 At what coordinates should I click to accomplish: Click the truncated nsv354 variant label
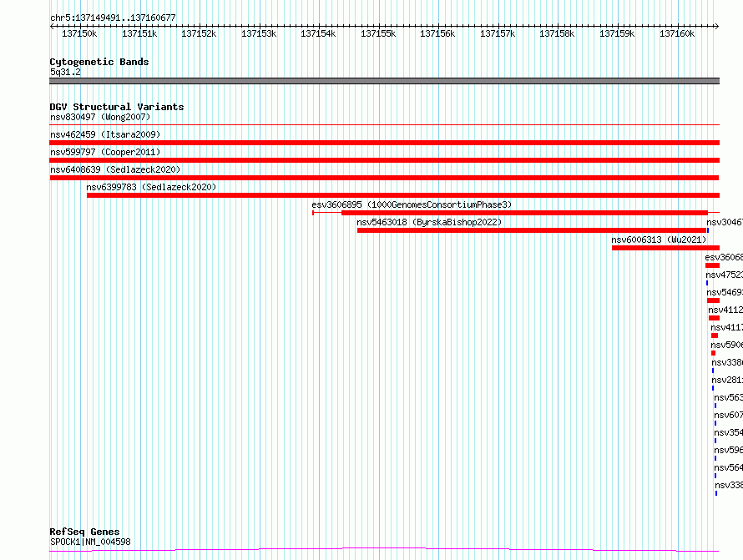728,432
